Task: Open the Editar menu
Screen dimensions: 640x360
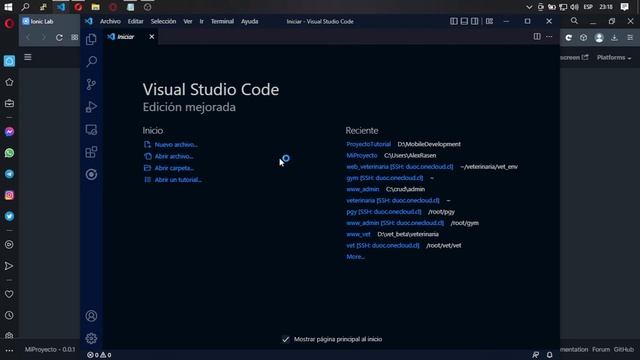Action: (136, 21)
